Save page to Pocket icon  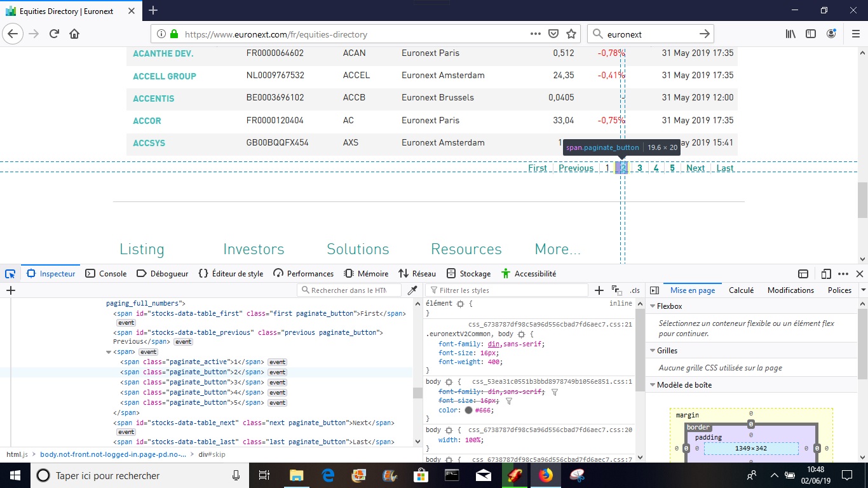[x=553, y=34]
